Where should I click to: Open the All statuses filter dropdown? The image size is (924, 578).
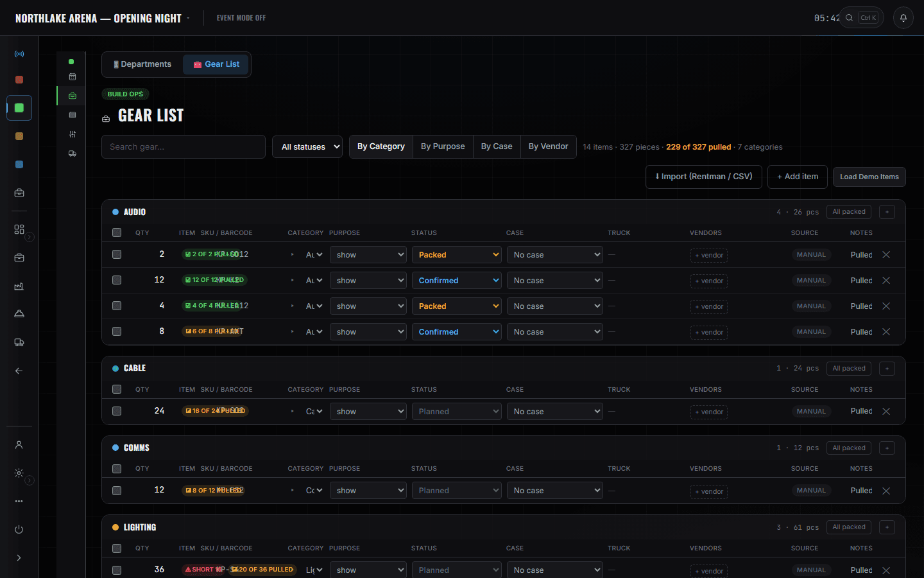[x=307, y=147]
